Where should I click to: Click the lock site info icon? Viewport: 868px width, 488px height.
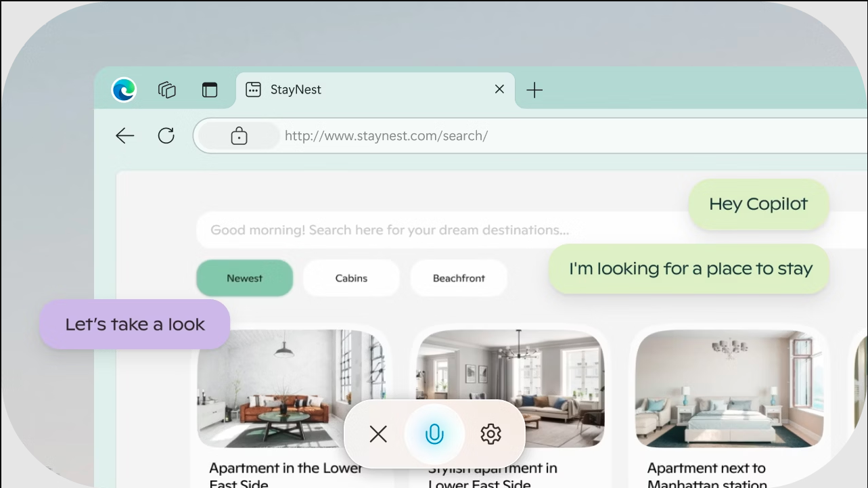click(x=239, y=137)
